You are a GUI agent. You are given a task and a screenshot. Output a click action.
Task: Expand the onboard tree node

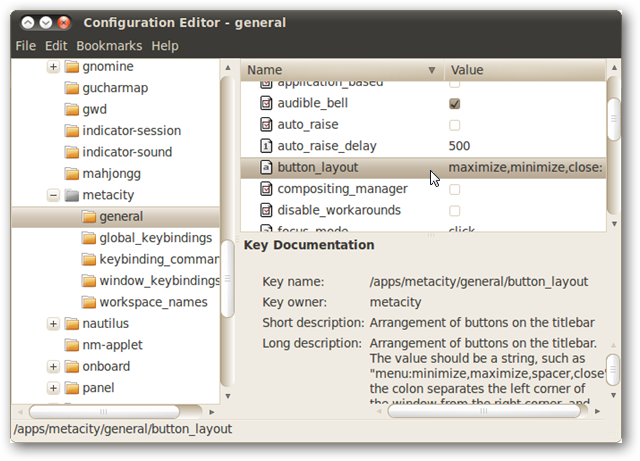(x=53, y=367)
